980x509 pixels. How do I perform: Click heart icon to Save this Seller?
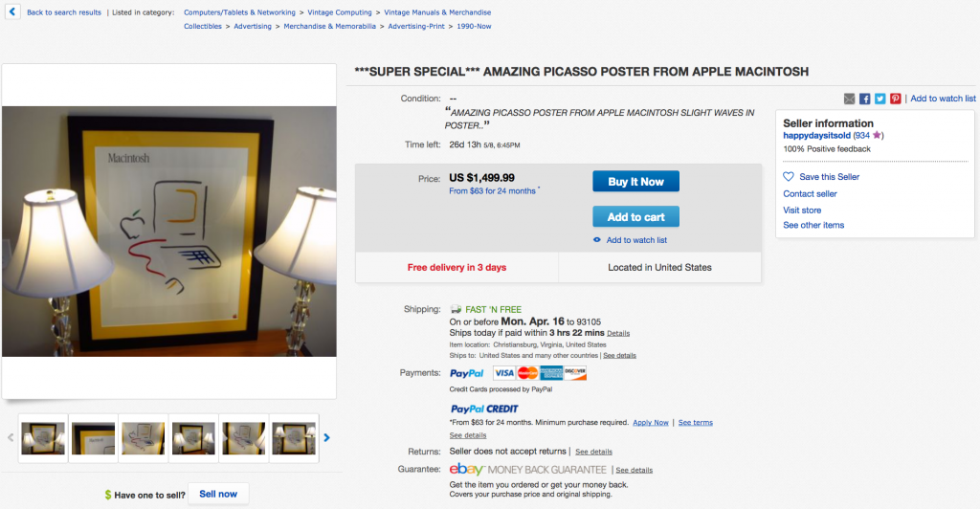click(789, 177)
